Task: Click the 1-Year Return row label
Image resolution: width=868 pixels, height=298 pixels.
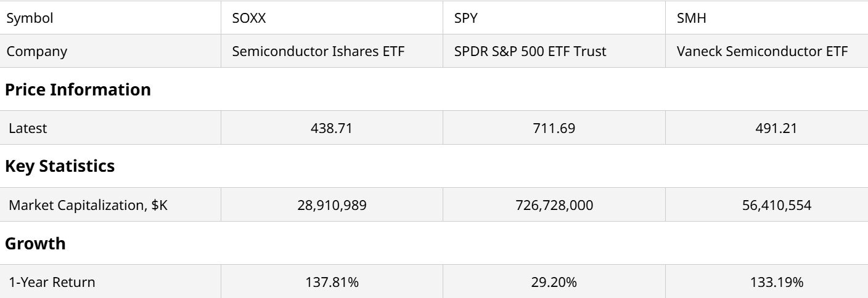Action: coord(52,283)
